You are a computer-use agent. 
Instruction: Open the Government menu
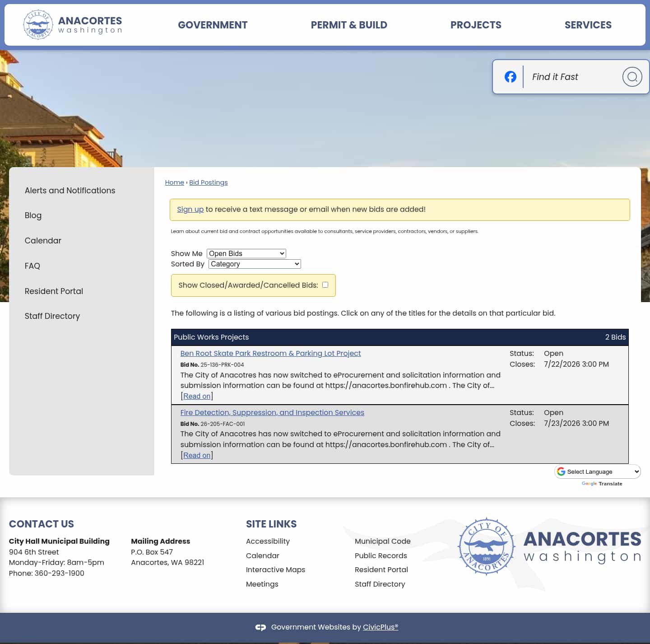213,25
